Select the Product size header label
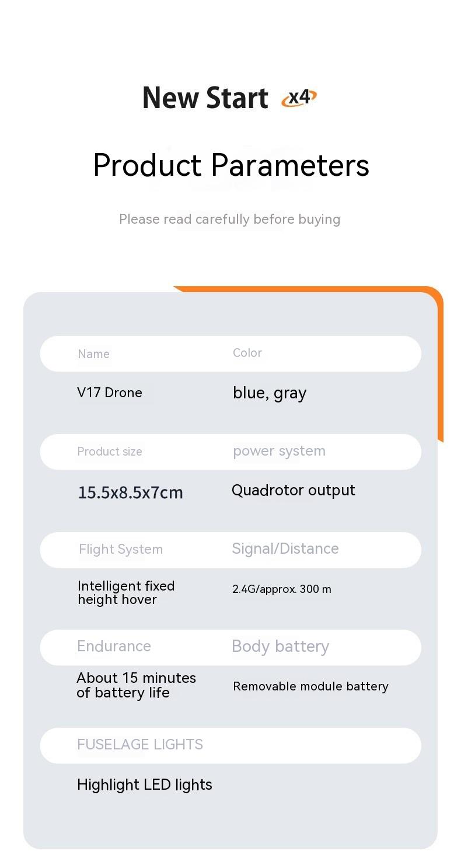 pyautogui.click(x=110, y=452)
